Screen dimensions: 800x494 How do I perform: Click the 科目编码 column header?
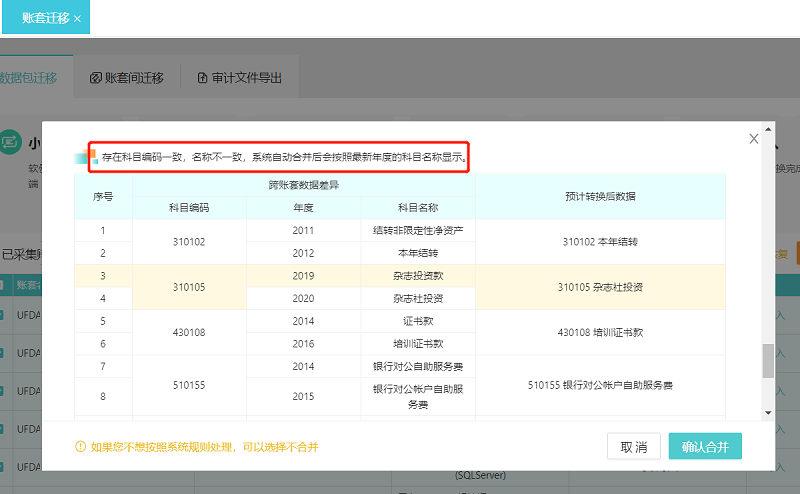point(189,207)
